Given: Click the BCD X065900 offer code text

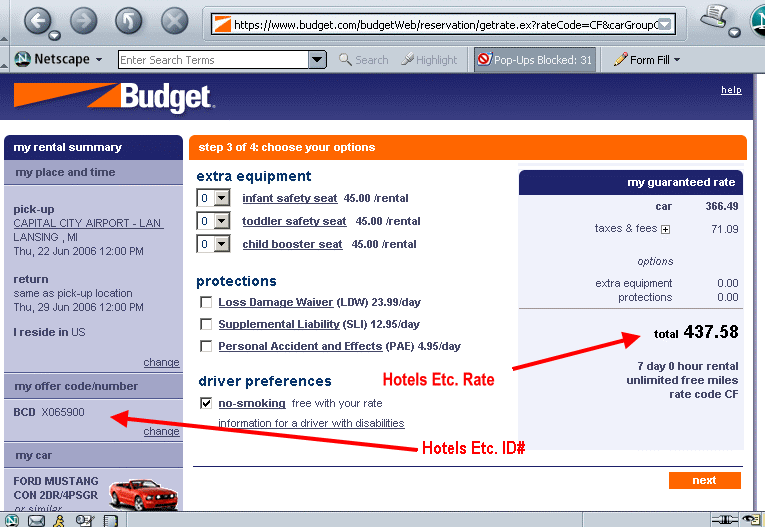Looking at the screenshot, I should (x=49, y=412).
